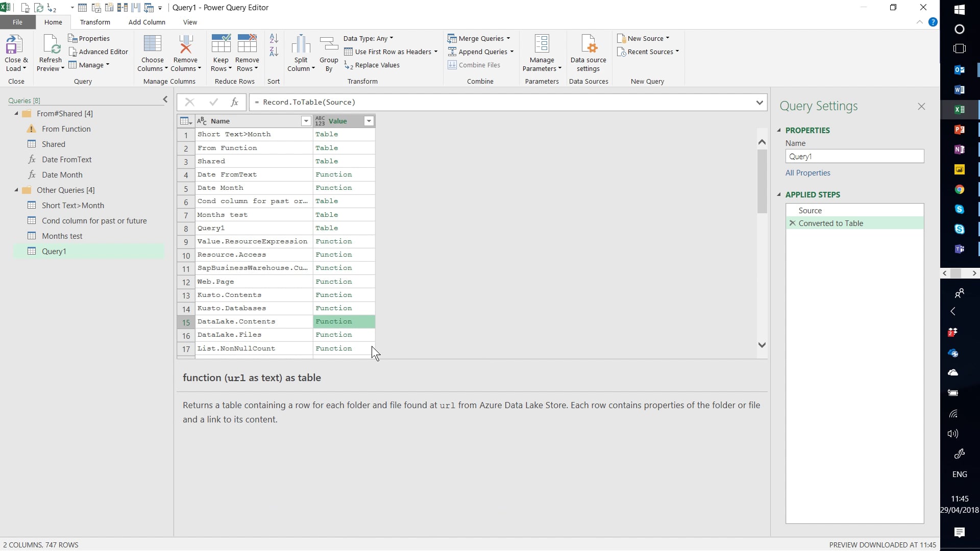Viewport: 980px width, 551px height.
Task: Delete the Converted to Table step
Action: [x=792, y=223]
